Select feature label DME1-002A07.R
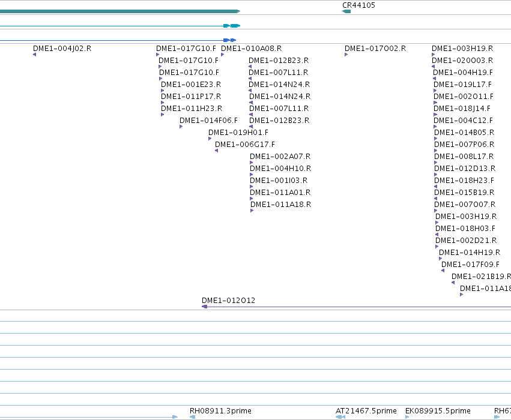 point(280,156)
